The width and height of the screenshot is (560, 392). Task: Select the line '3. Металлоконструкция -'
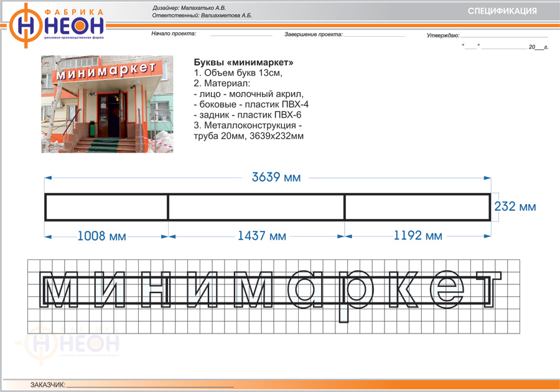coord(248,125)
